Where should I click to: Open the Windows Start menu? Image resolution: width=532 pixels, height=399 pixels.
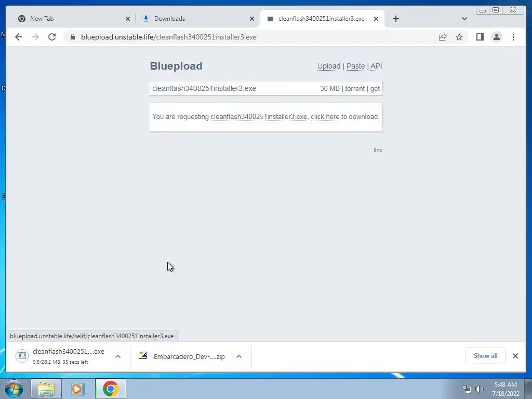[14, 389]
